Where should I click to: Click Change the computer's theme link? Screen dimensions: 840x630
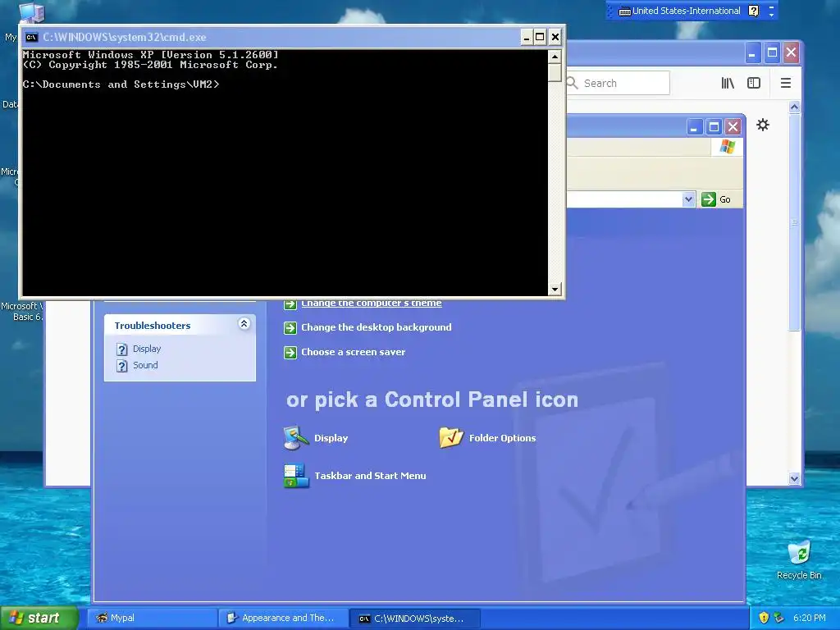coord(372,304)
